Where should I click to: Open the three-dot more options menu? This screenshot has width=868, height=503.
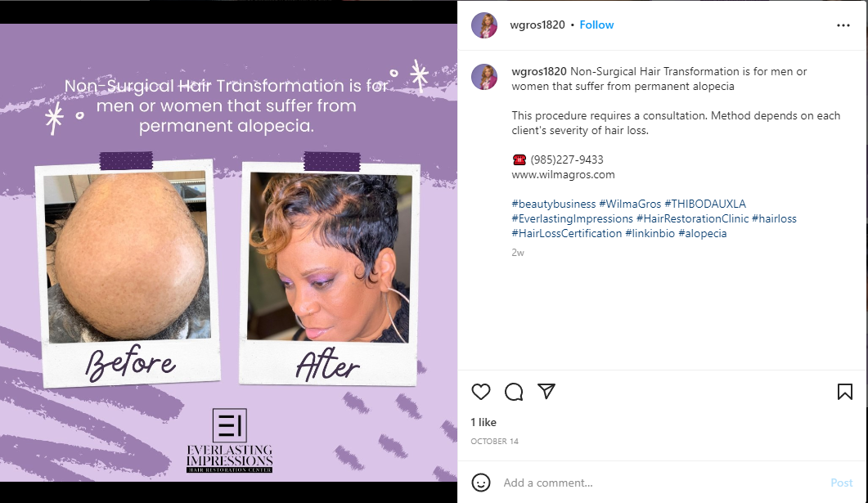point(843,25)
